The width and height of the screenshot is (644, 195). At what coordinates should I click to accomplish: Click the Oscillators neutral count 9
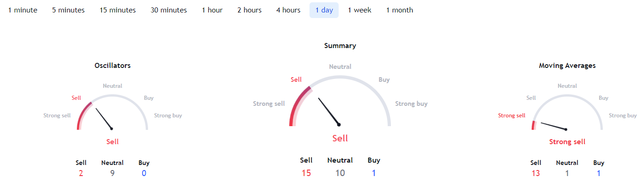(x=112, y=173)
